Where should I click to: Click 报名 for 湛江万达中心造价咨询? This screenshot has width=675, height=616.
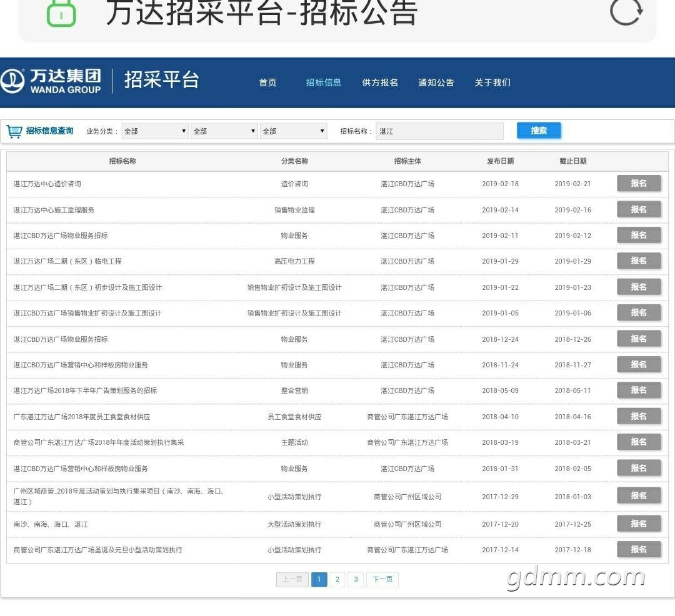coord(639,183)
